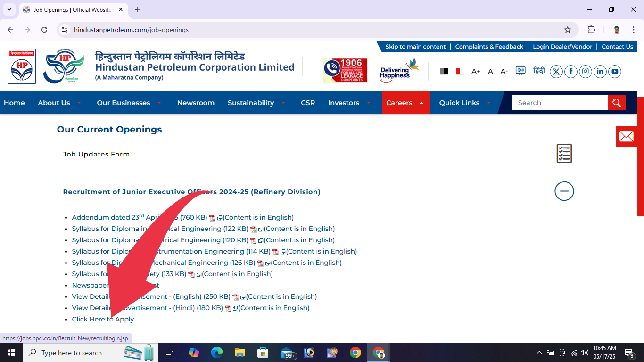Open the YouTube social icon
Image resolution: width=644 pixels, height=362 pixels.
[x=615, y=72]
